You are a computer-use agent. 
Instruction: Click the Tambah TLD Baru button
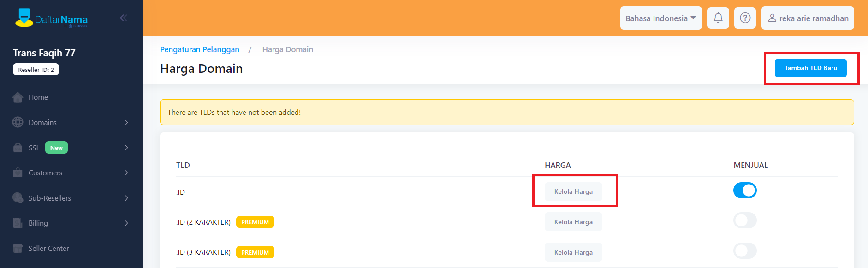click(x=811, y=68)
